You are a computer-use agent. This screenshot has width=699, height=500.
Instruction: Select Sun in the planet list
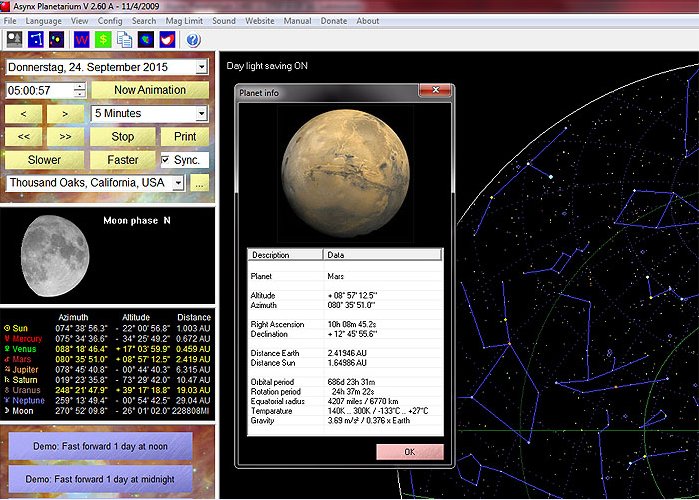click(107, 328)
